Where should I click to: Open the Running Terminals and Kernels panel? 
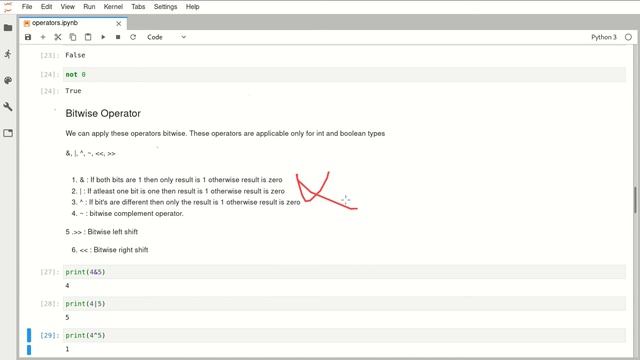[8, 54]
